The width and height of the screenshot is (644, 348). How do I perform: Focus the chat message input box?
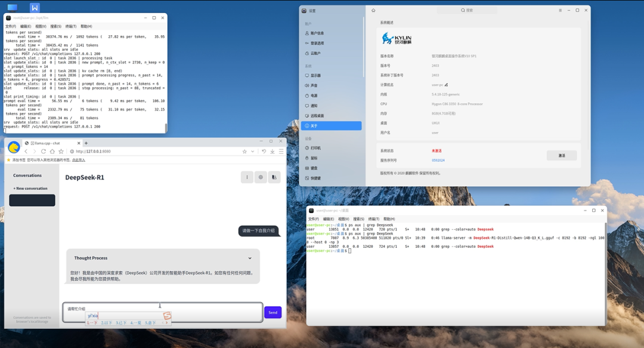(163, 313)
